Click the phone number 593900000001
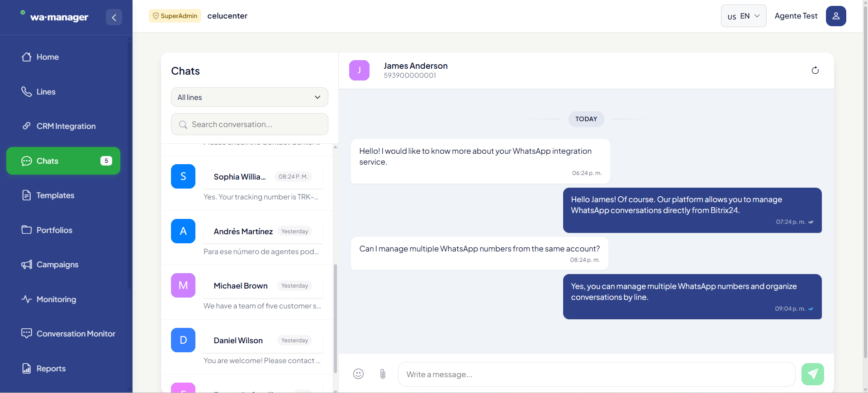Screen dimensions: 868x393 pos(410,76)
